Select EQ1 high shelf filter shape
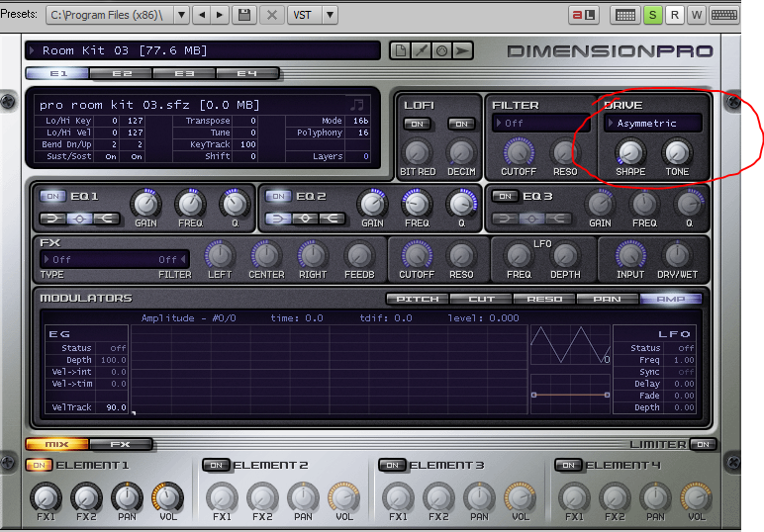Screen dimensions: 764x532 pyautogui.click(x=106, y=219)
